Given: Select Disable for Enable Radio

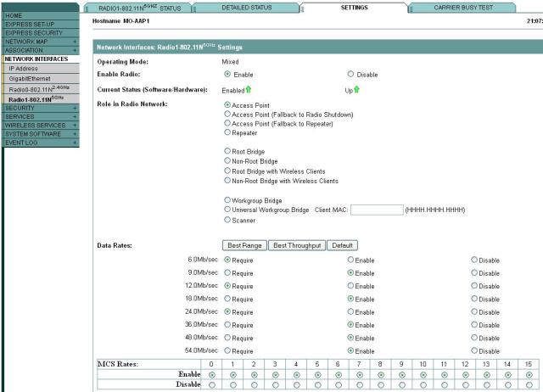Looking at the screenshot, I should pyautogui.click(x=351, y=75).
